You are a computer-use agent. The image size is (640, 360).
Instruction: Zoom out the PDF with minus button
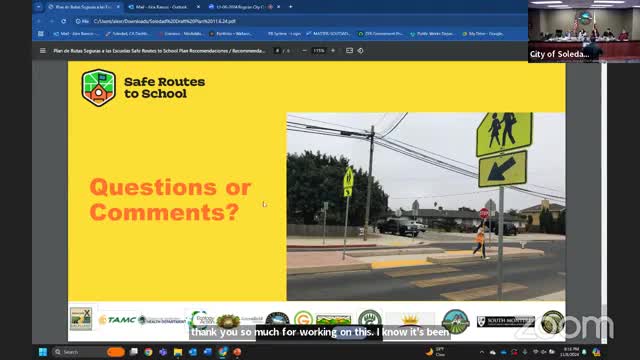click(x=304, y=51)
